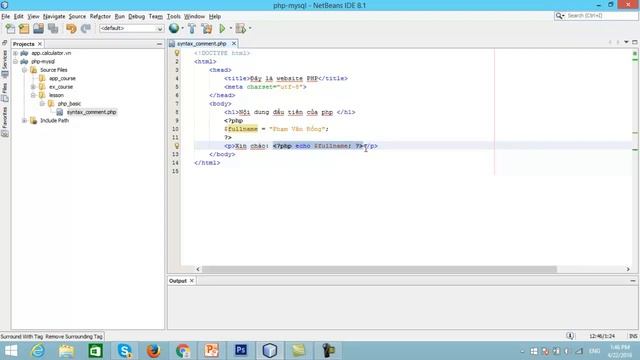Maximize the editor window with top-right square icon

click(x=635, y=42)
